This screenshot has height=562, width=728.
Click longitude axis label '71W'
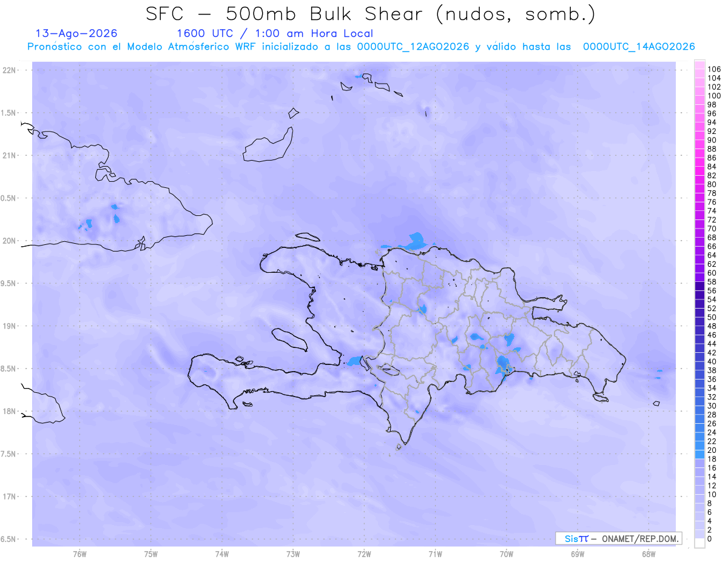[x=435, y=554]
